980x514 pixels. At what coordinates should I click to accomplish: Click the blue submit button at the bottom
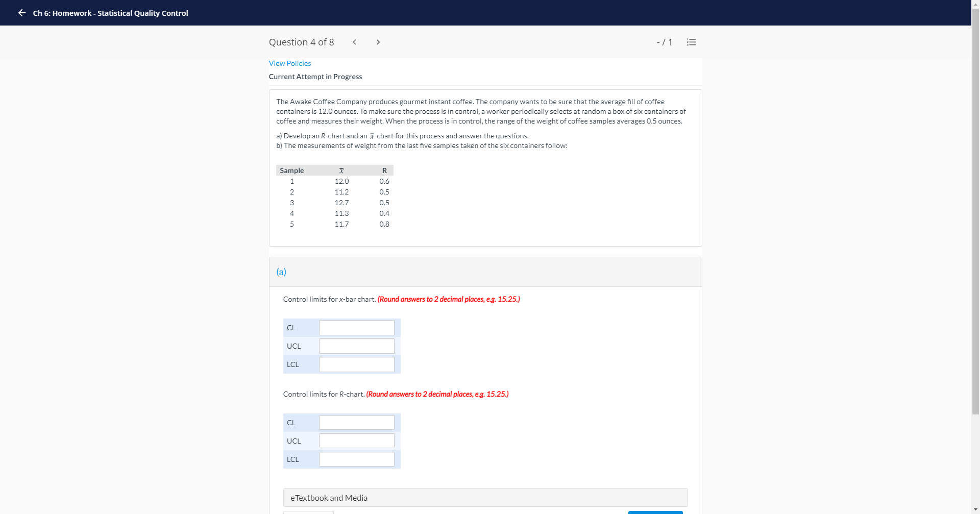(655, 512)
